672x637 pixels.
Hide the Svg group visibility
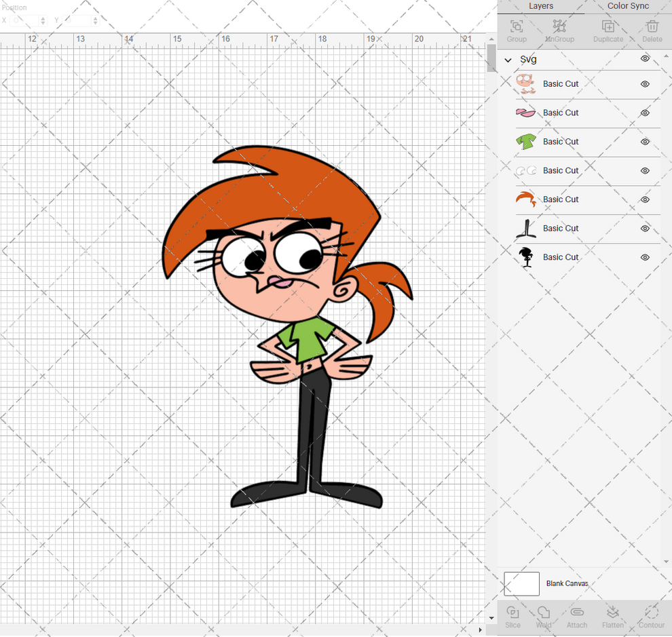[x=644, y=60]
